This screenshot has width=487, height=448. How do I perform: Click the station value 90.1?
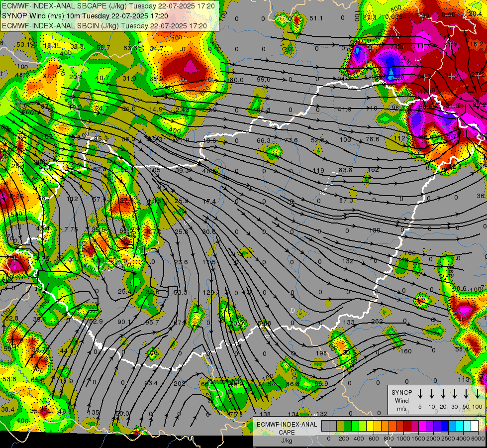(x=124, y=322)
